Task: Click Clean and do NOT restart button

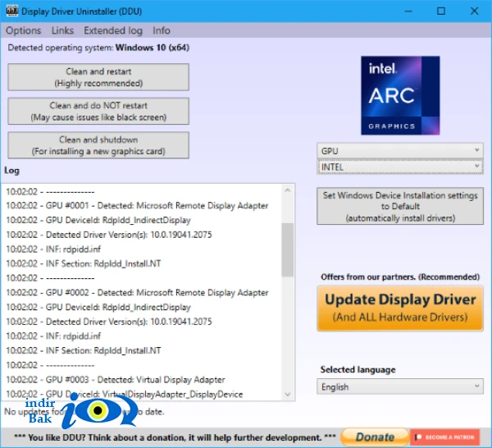Action: pyautogui.click(x=98, y=111)
